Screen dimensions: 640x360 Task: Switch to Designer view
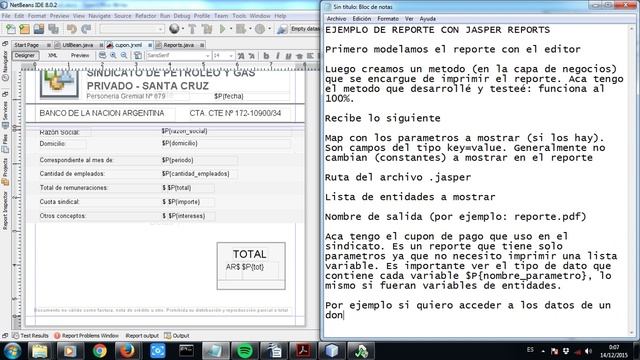[24, 56]
